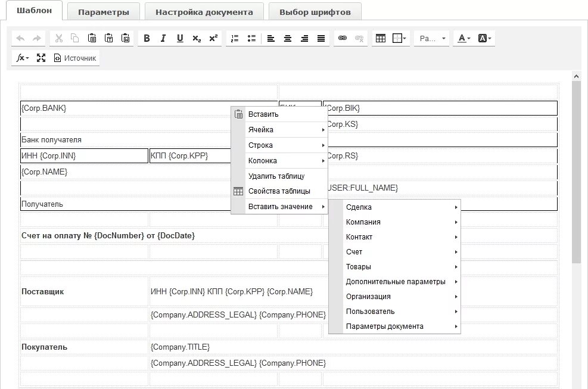Align text to the right
The image size is (588, 389).
(x=304, y=38)
